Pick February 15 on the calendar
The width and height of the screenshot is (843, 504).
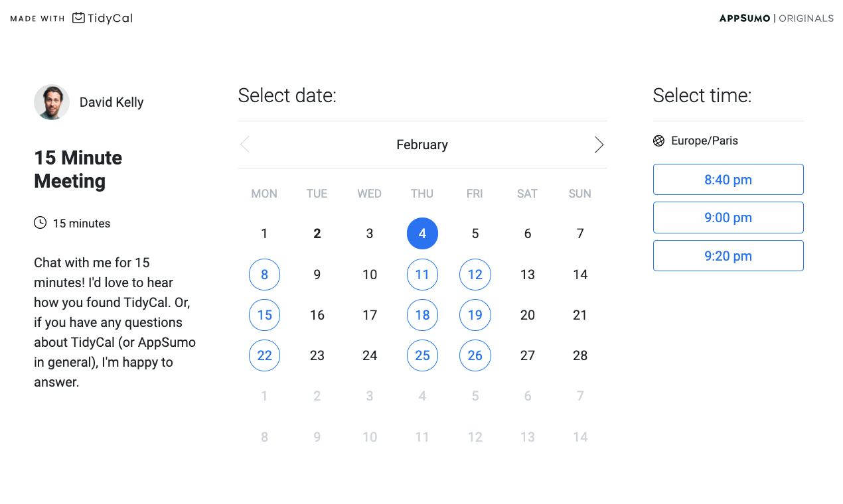(264, 315)
